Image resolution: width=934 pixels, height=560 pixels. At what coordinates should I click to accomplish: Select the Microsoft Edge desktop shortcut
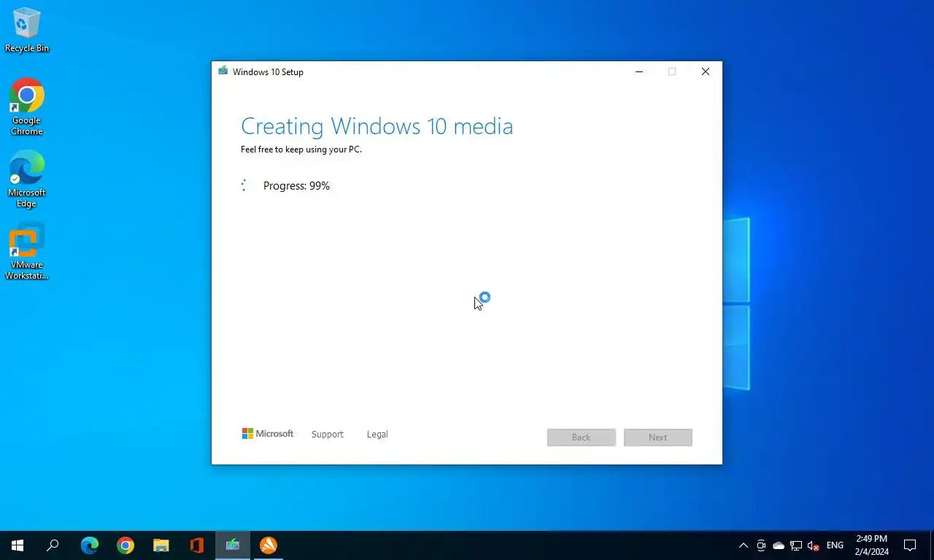click(x=27, y=179)
